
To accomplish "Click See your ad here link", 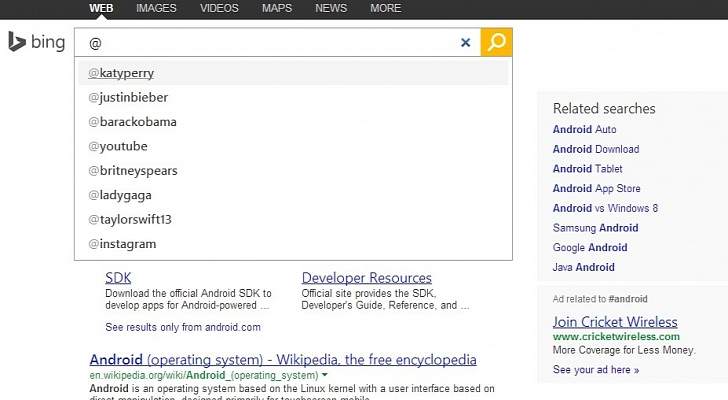I will 596,370.
